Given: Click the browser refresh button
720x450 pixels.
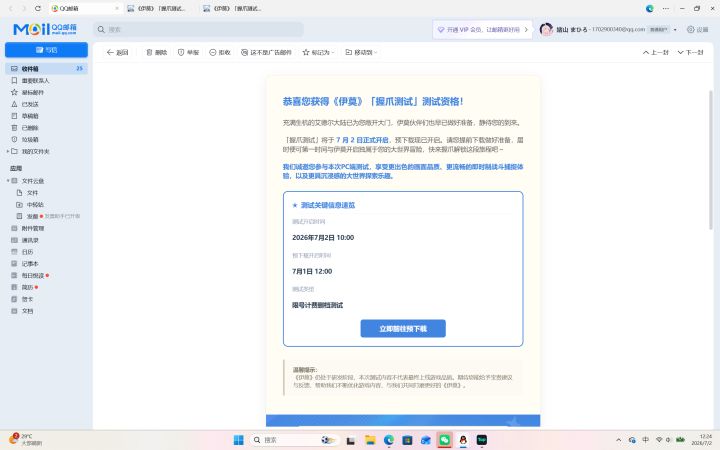Looking at the screenshot, I should [38, 8].
